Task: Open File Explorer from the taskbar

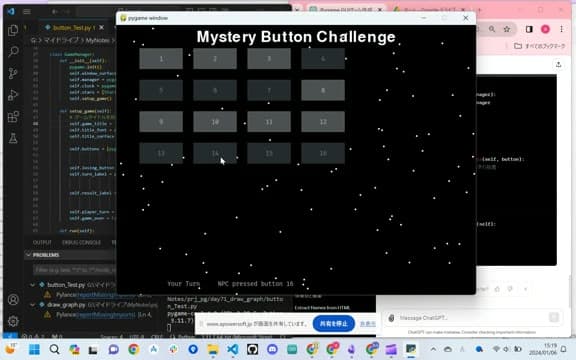Action: click(x=213, y=349)
